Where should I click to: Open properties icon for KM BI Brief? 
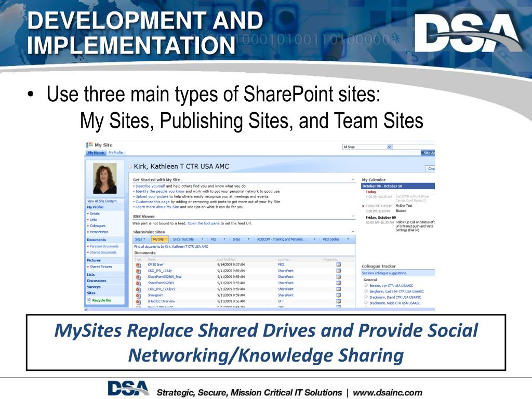tap(338, 264)
